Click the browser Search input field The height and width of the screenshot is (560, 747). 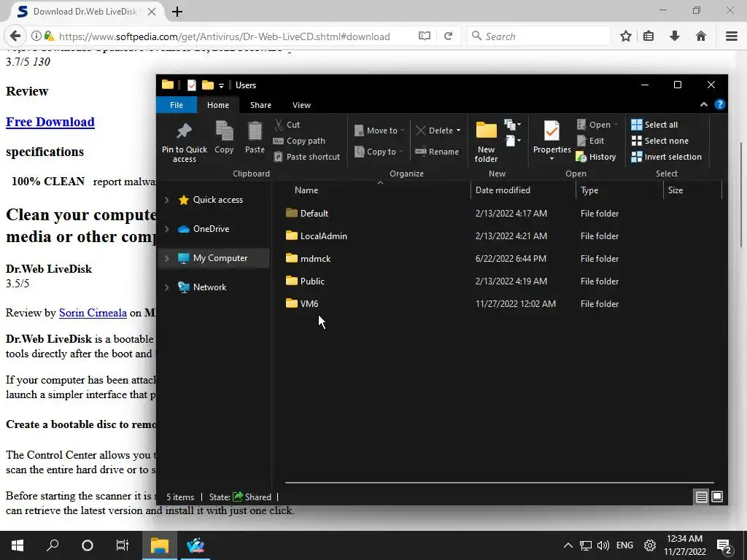[x=538, y=36]
